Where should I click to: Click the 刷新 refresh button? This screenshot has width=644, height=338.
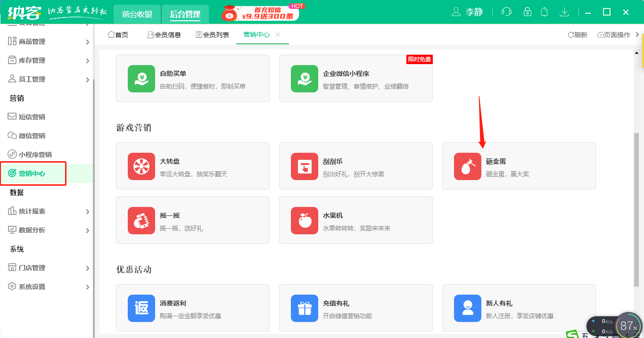578,35
